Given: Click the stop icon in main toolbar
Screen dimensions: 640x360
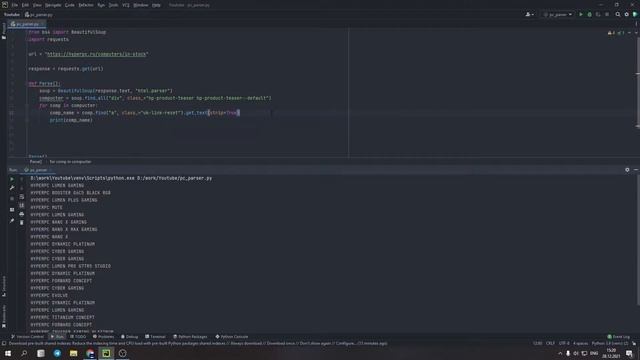Looking at the screenshot, I should coord(607,15).
